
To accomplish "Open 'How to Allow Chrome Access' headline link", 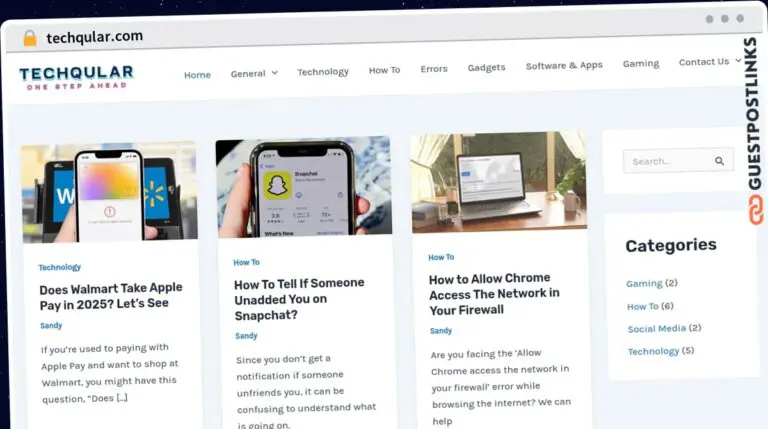I will [494, 294].
